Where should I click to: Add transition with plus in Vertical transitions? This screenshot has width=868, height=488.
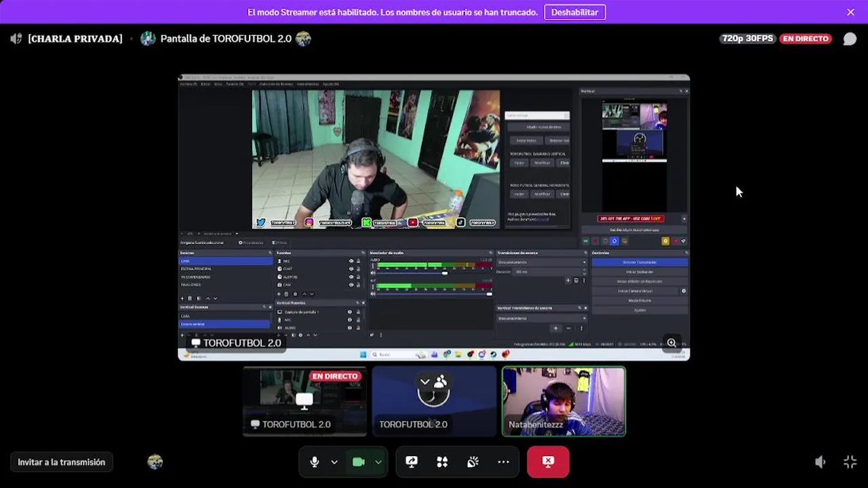pyautogui.click(x=555, y=328)
